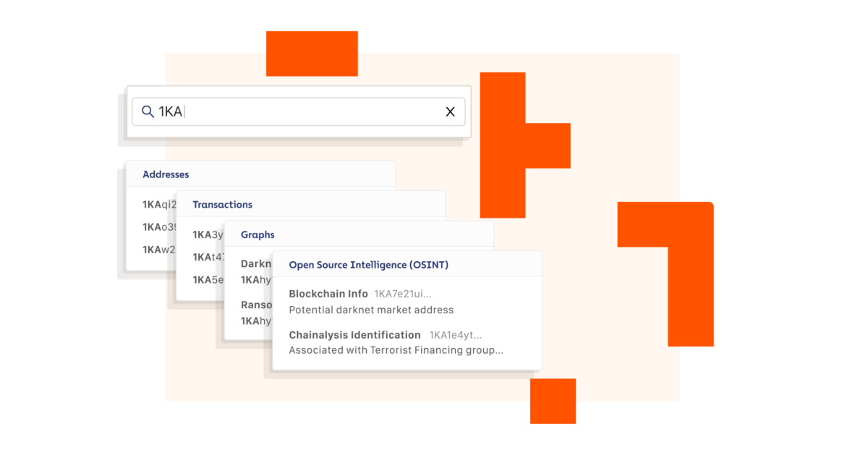Select the 1KA1e4yt... address text
Screen dimensions: 868x458
[455, 335]
